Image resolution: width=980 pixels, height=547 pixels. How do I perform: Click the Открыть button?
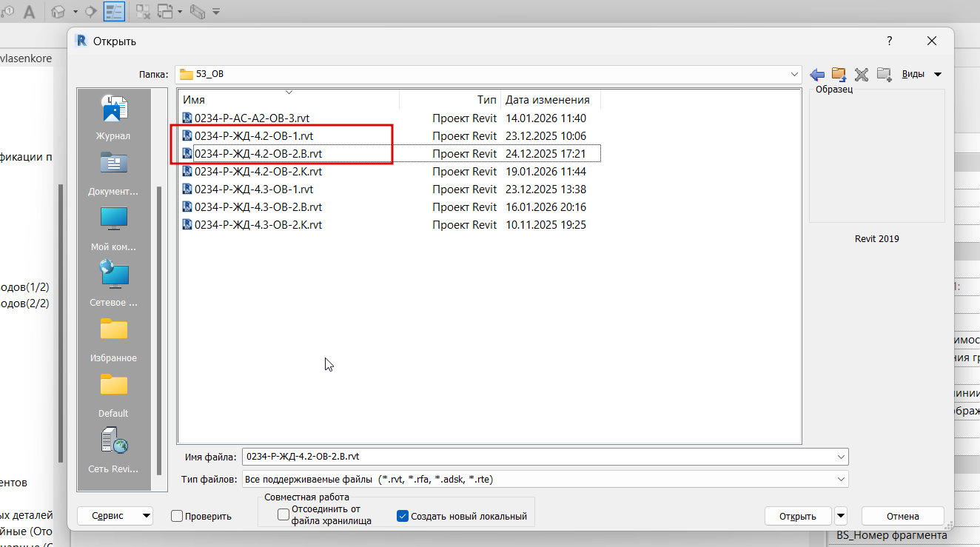coord(798,516)
